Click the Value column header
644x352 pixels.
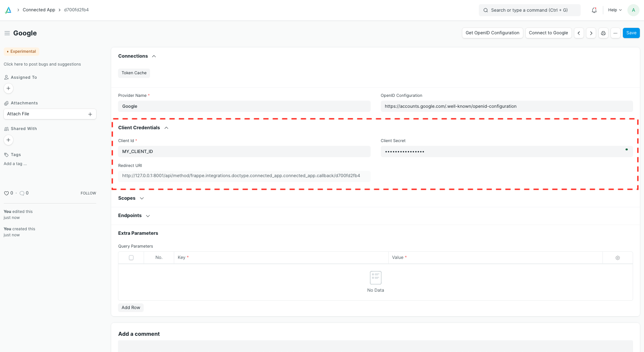pos(495,258)
